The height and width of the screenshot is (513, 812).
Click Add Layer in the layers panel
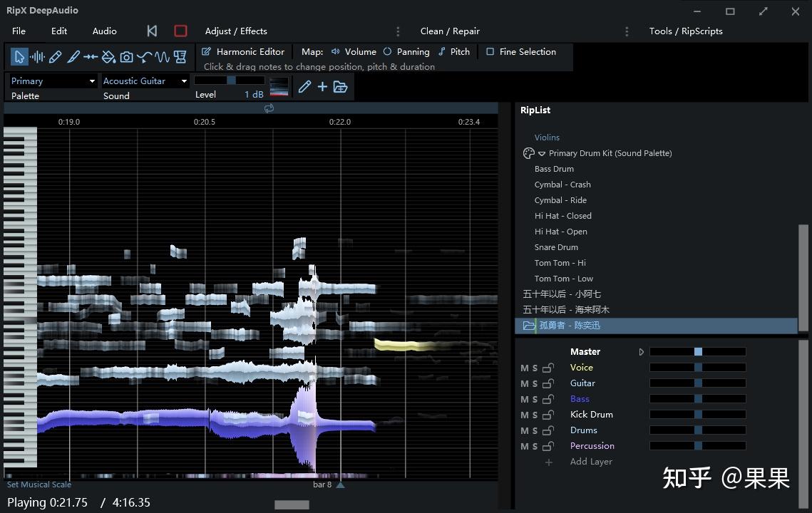click(x=590, y=462)
